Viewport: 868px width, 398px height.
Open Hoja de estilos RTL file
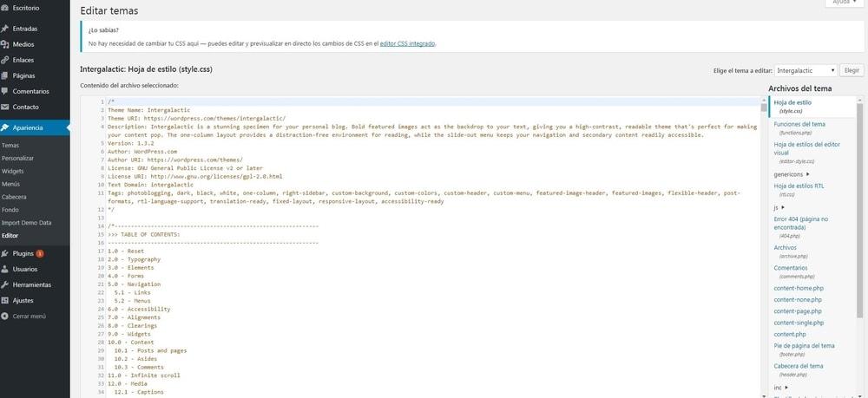click(799, 190)
